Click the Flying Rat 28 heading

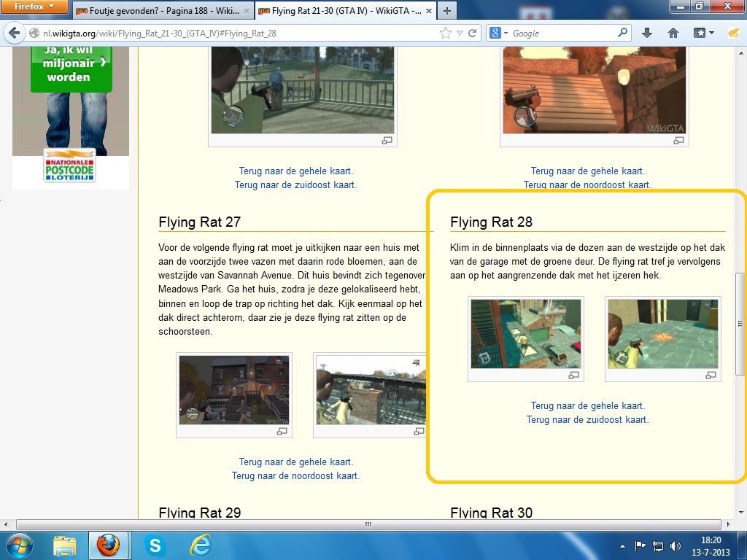491,222
